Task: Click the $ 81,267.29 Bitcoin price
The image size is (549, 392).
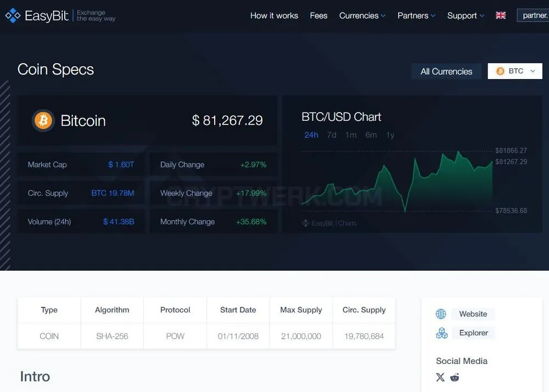Action: [x=227, y=120]
